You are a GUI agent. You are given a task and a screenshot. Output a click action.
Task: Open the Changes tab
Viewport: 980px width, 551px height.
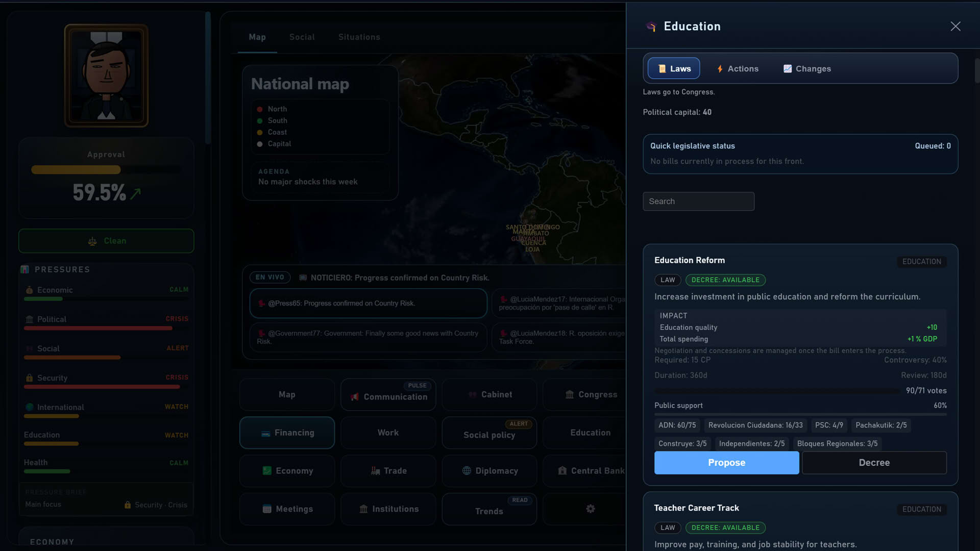point(807,68)
